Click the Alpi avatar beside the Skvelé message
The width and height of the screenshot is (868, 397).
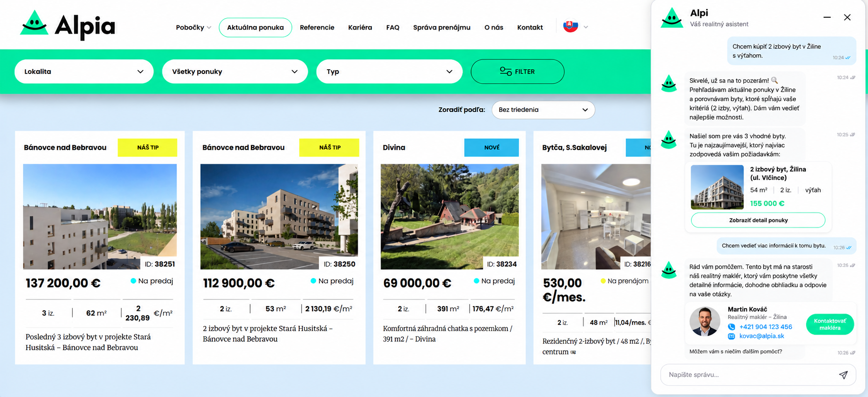pyautogui.click(x=669, y=84)
